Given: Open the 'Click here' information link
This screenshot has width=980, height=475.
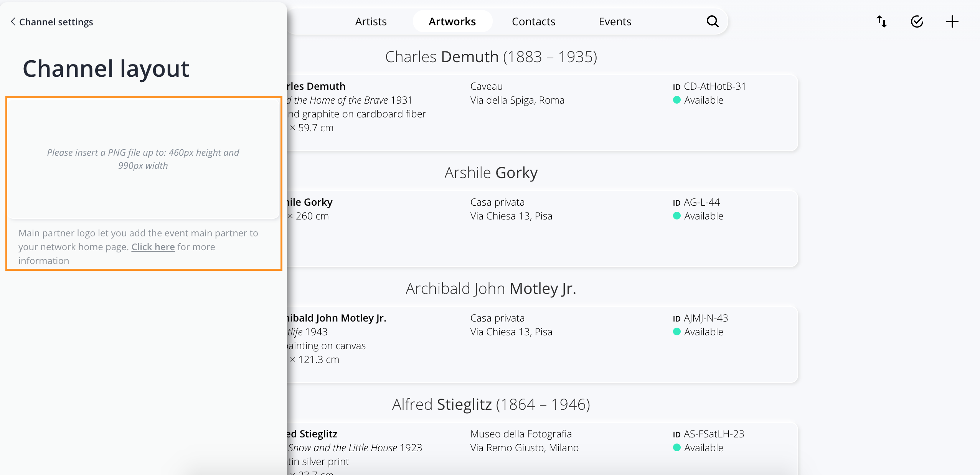Looking at the screenshot, I should point(153,247).
